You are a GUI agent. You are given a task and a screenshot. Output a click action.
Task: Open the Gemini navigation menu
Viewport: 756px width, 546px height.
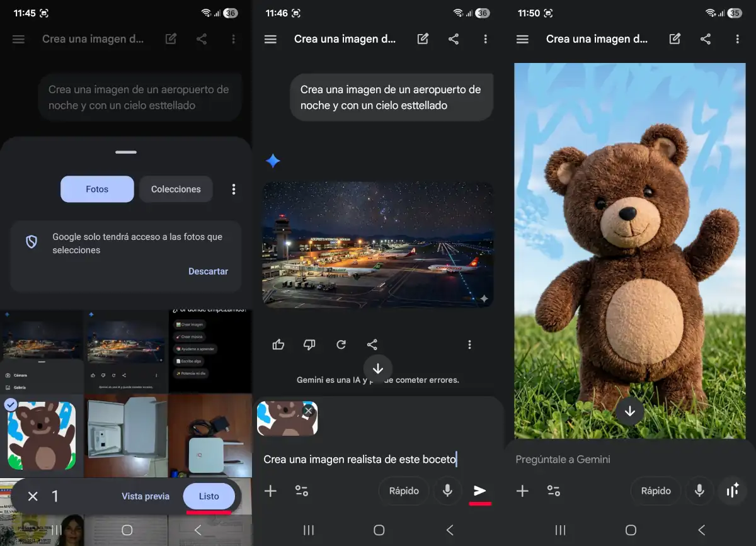pos(270,39)
